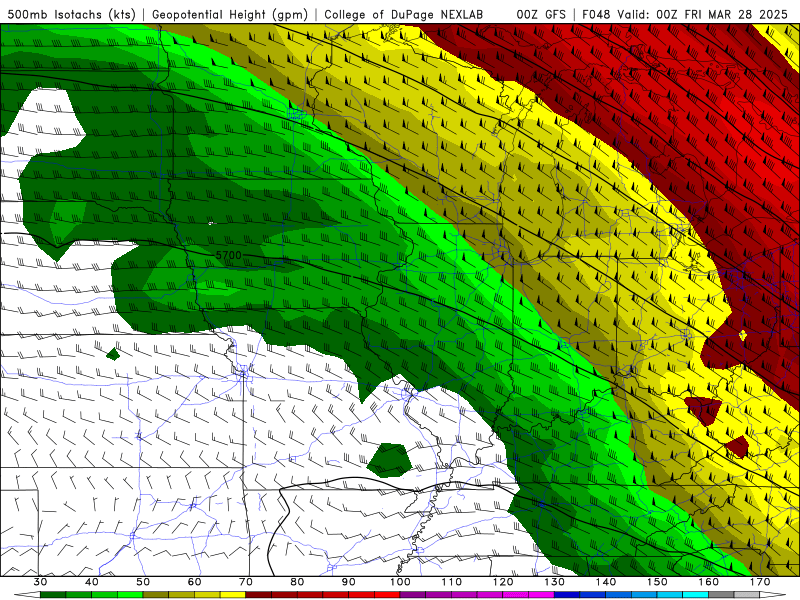800x600 pixels.
Task: Select the dark gray 160–165 kt legend swatch
Action: click(721, 595)
